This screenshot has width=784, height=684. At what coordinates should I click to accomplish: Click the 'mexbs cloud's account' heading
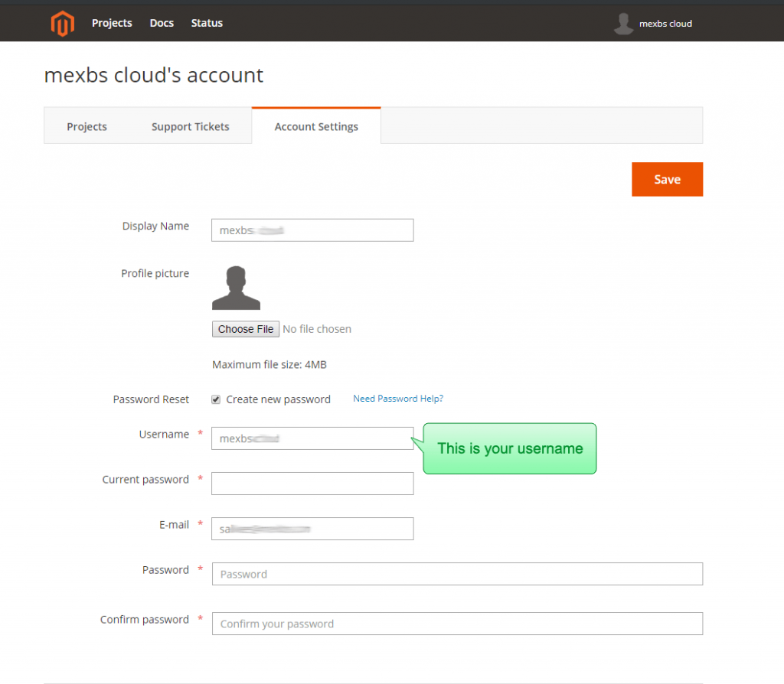click(153, 76)
